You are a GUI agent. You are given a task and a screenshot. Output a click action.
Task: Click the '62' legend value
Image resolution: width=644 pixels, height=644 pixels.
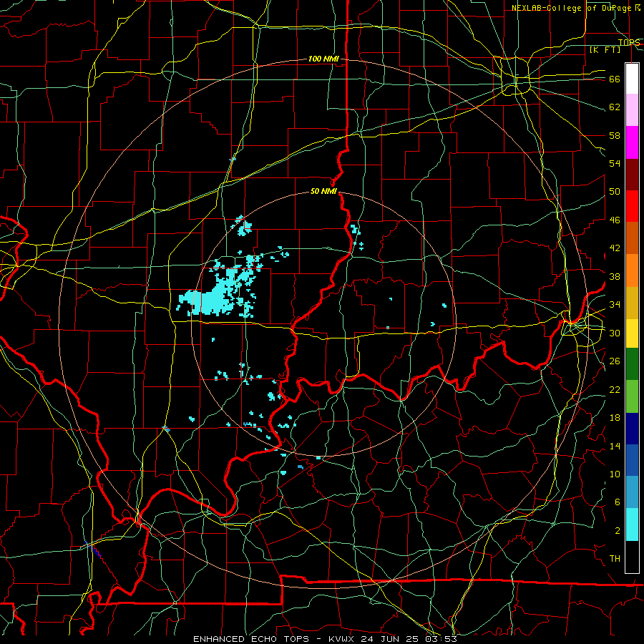point(615,107)
